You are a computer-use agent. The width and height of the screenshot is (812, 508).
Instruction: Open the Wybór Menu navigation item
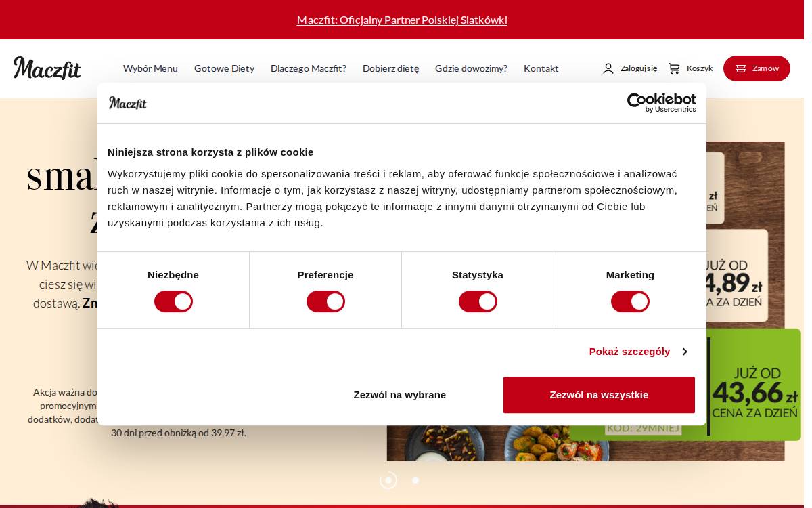point(150,68)
